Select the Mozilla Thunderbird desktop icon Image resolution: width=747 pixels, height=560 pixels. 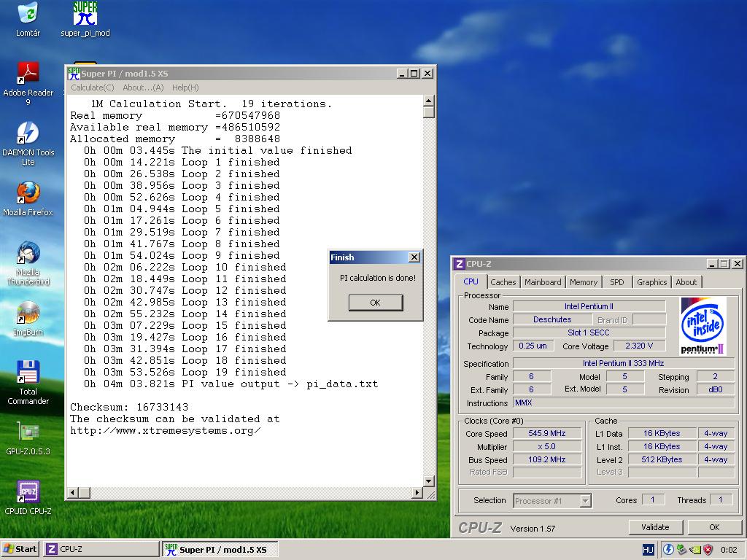click(x=28, y=253)
